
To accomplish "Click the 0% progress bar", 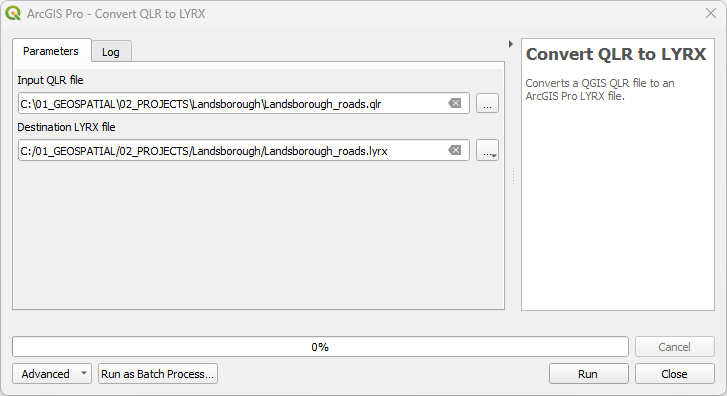I will pos(320,347).
